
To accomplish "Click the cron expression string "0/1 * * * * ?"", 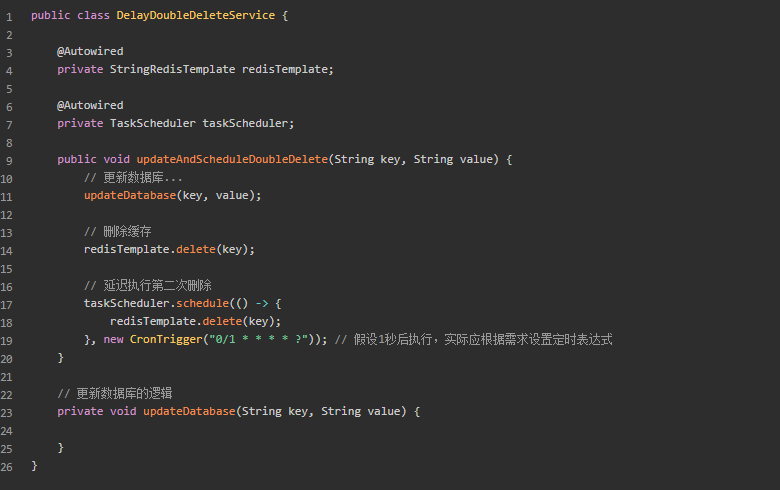I will click(258, 339).
